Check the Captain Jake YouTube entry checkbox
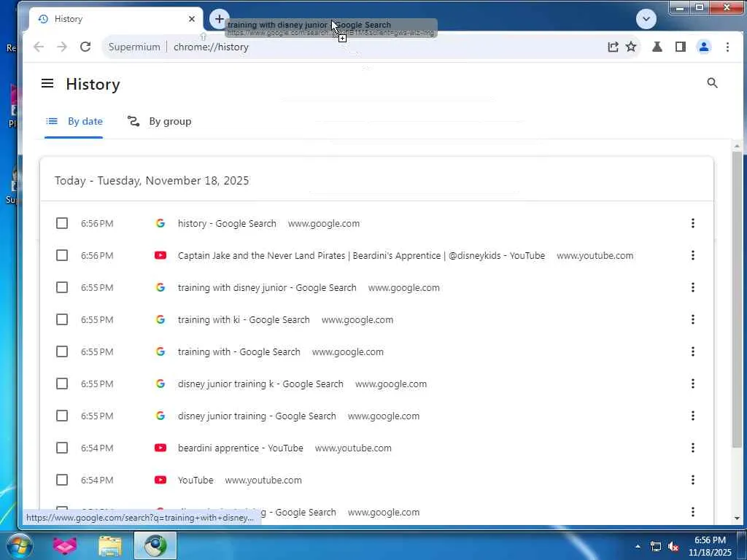 [x=62, y=255]
